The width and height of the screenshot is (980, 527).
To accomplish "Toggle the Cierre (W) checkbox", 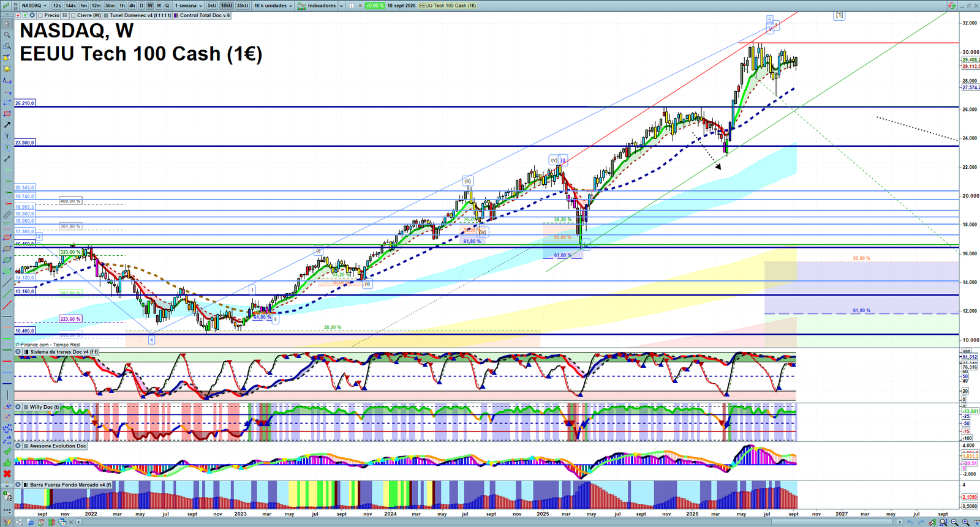I will coord(73,15).
